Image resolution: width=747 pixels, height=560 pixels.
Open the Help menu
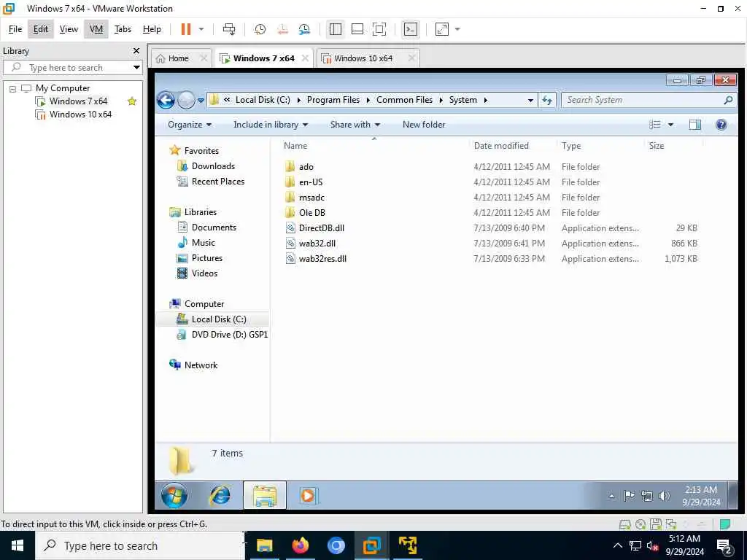[x=152, y=29]
